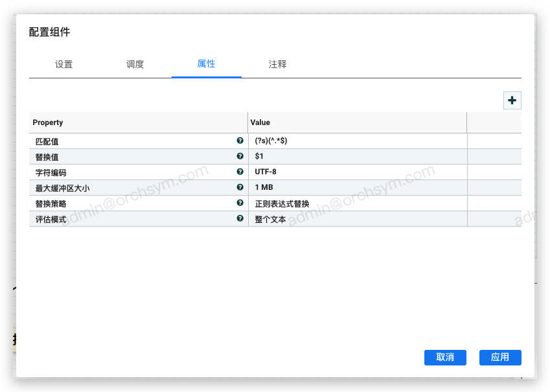Click the 应用 button
The width and height of the screenshot is (550, 392).
click(500, 358)
